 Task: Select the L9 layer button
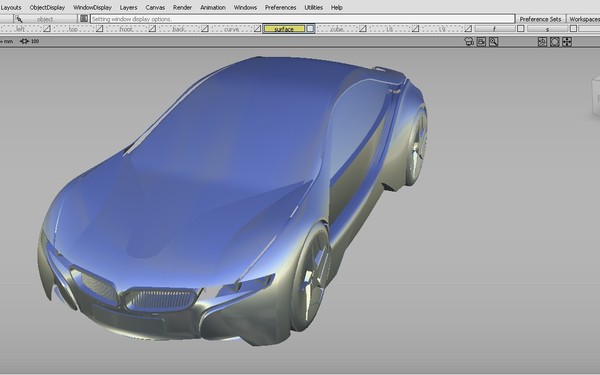coord(442,29)
